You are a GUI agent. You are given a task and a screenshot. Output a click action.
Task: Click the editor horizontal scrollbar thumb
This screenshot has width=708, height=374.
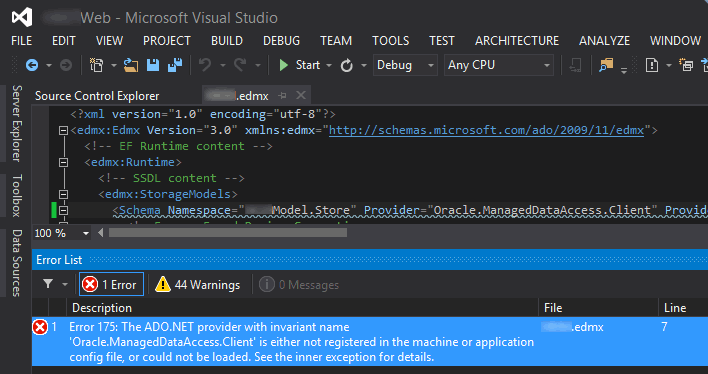(x=228, y=233)
